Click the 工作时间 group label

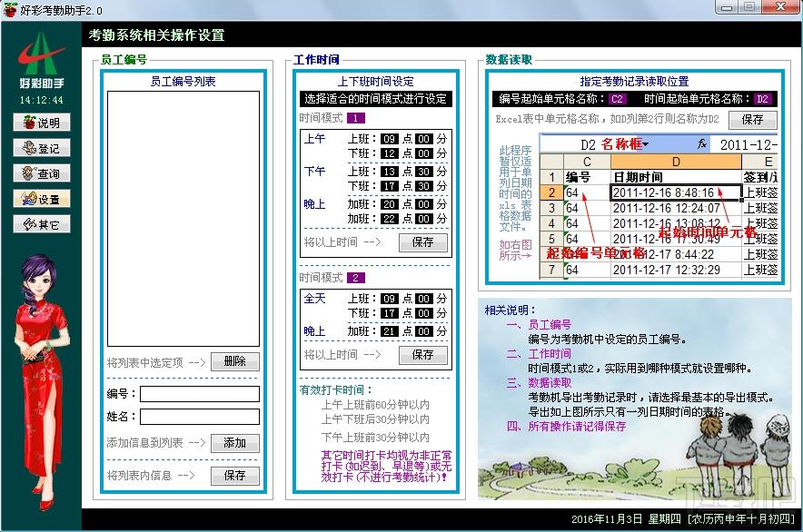(316, 60)
